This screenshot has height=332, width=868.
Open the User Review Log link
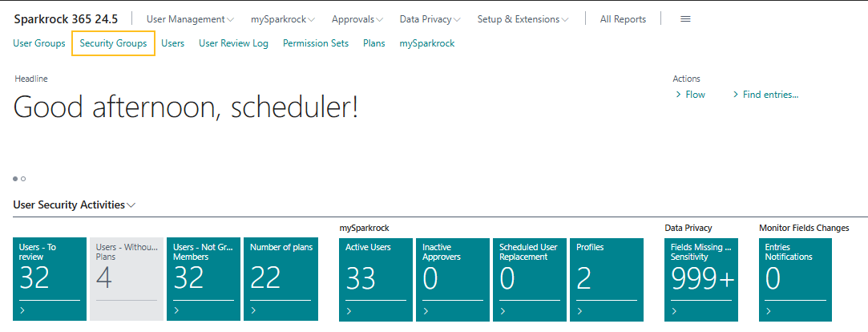point(233,43)
